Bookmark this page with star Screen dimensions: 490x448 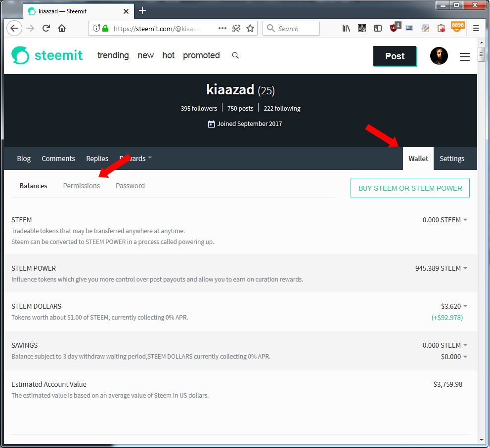(x=250, y=29)
